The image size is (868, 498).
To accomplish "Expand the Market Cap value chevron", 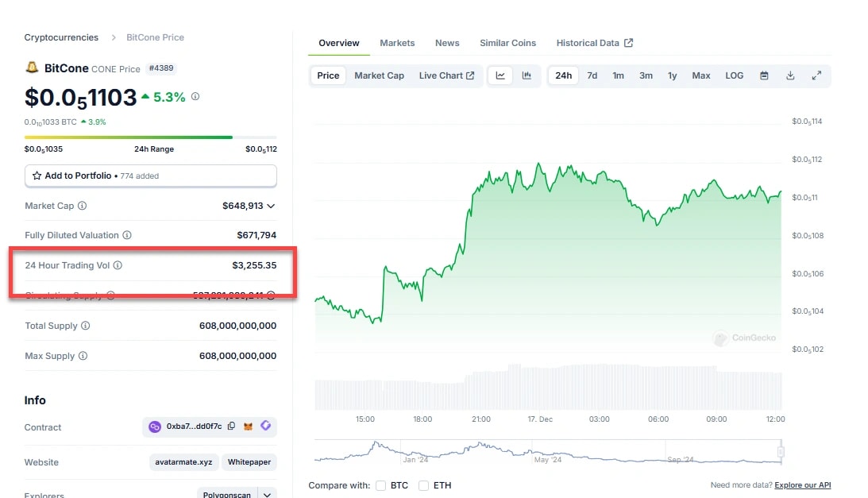I will coord(272,206).
